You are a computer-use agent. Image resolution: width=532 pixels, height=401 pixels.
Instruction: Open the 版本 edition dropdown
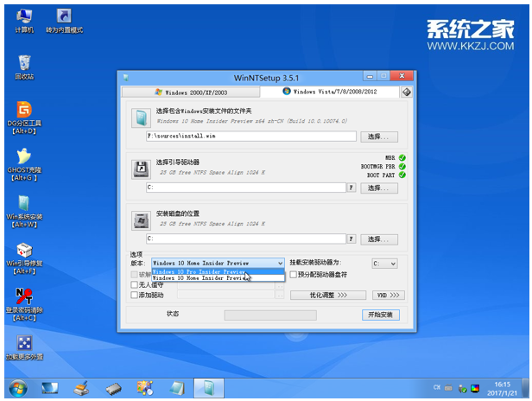point(218,263)
